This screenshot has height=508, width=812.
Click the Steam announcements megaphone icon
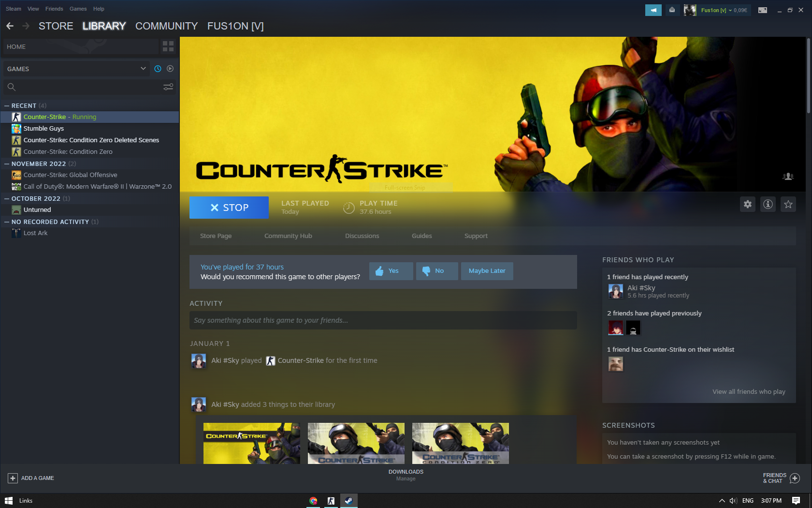point(653,10)
